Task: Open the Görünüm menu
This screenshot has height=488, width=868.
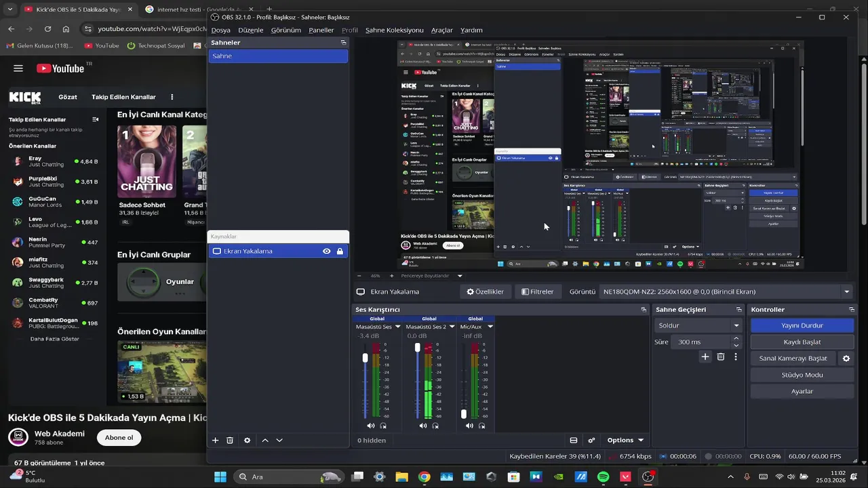Action: click(x=285, y=30)
